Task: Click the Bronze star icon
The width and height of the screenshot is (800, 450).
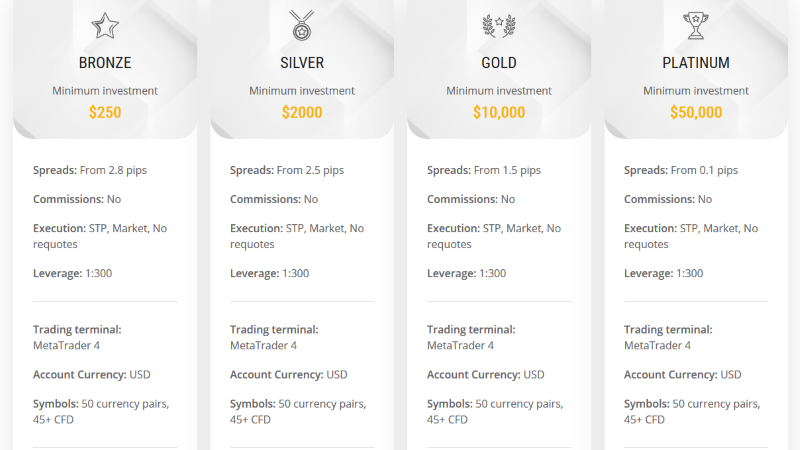Action: point(105,26)
